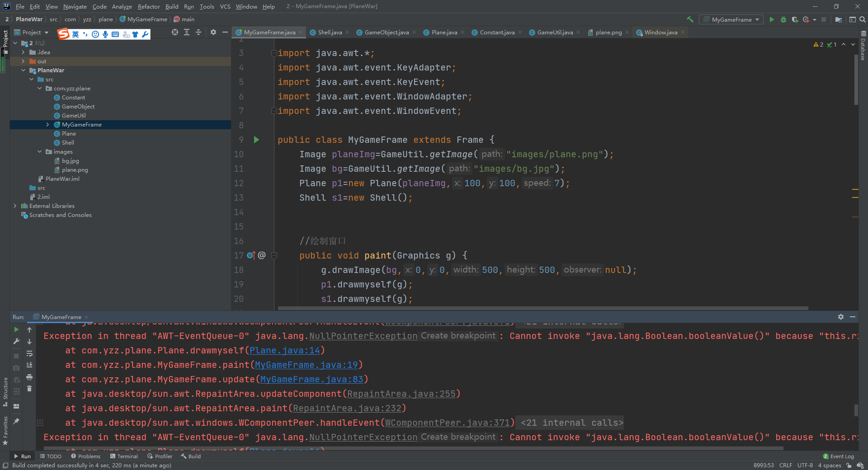Open Search Everywhere magnifier
The image size is (868, 470).
click(863, 19)
